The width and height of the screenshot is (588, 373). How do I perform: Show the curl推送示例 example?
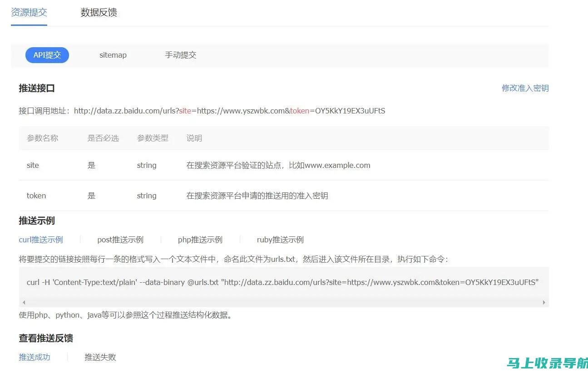tap(41, 240)
